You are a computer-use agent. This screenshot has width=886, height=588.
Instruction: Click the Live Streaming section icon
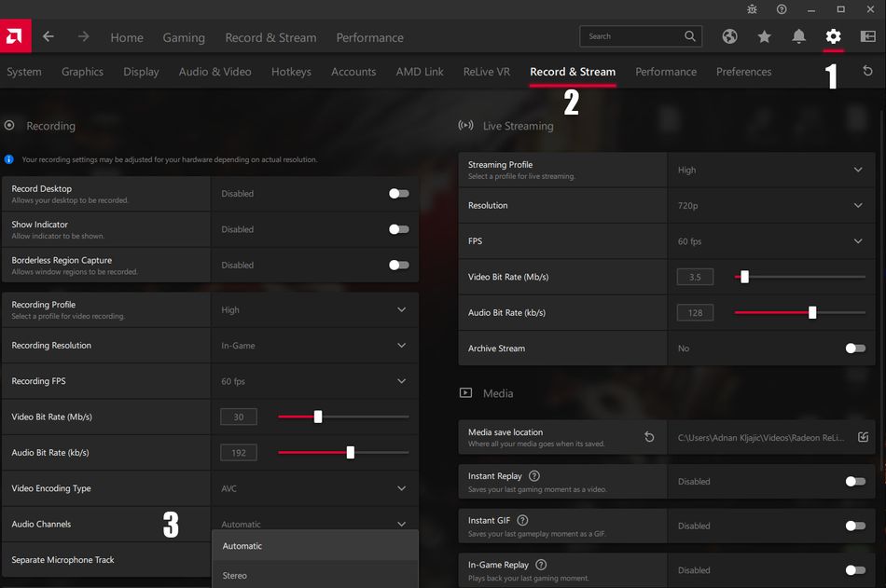(x=465, y=126)
